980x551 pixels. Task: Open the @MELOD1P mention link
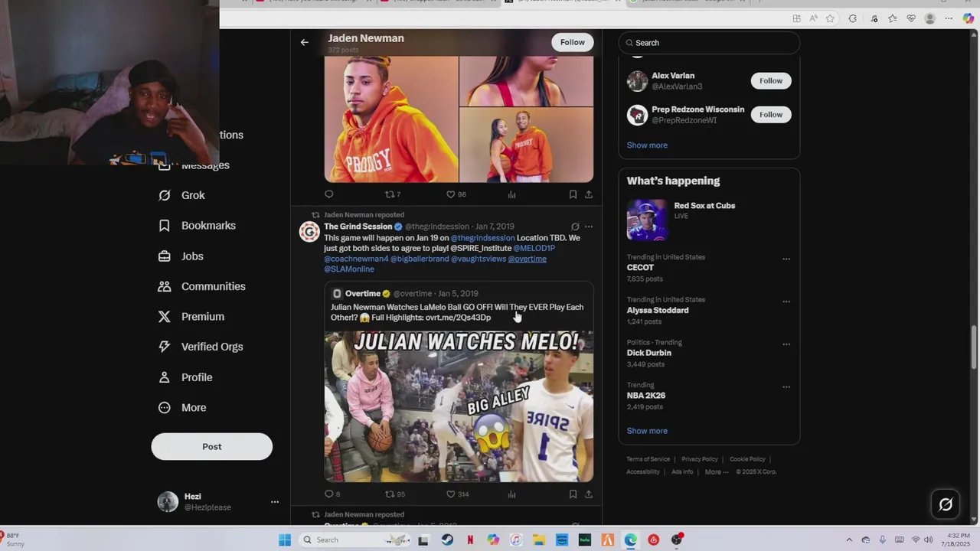[534, 248]
